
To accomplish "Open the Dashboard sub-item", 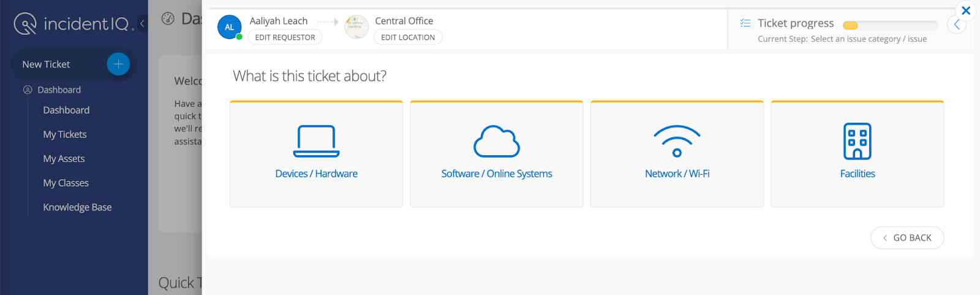I will pyautogui.click(x=66, y=110).
